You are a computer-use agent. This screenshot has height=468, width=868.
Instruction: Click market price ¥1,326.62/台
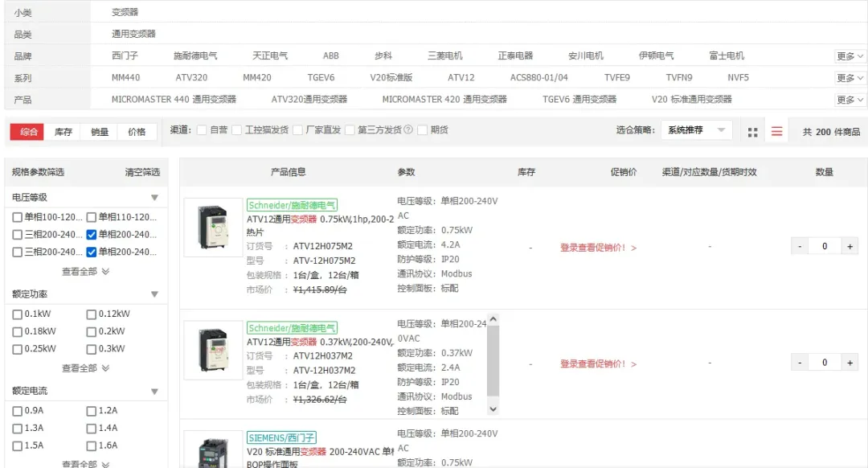point(320,400)
